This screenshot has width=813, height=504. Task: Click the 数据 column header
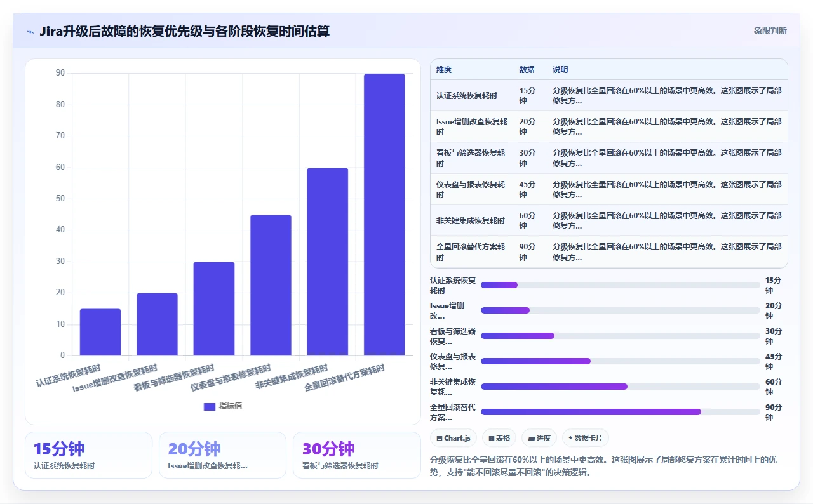(x=527, y=70)
